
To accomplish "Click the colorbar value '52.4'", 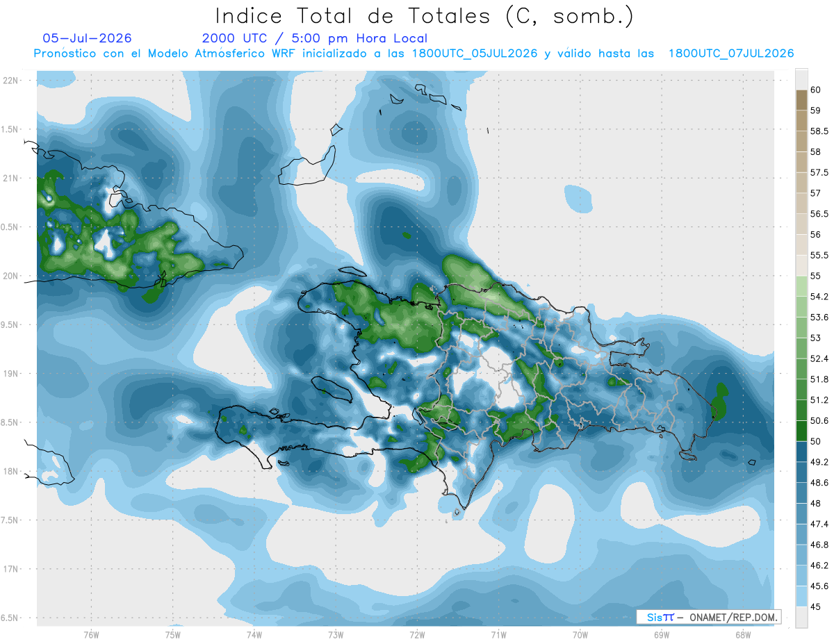I will [819, 358].
